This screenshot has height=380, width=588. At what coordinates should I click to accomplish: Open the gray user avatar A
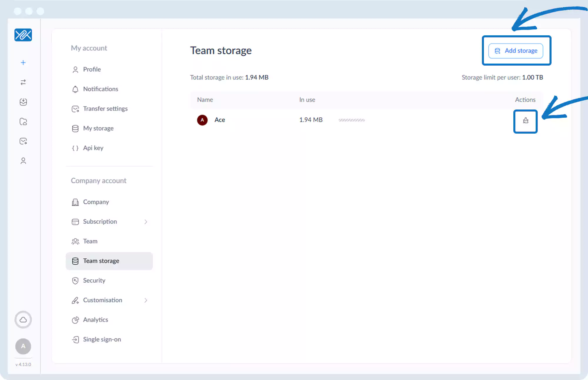pyautogui.click(x=23, y=346)
